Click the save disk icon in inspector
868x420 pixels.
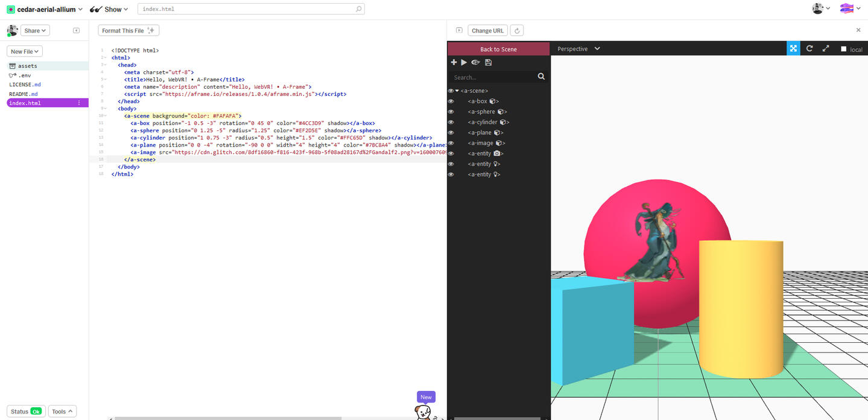pos(488,62)
